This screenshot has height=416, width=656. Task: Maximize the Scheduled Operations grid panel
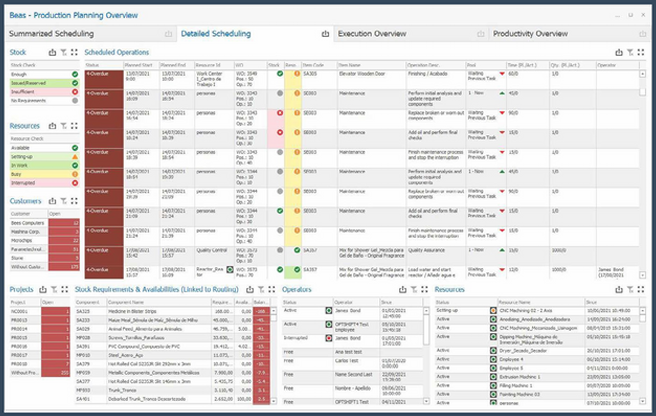pyautogui.click(x=642, y=50)
